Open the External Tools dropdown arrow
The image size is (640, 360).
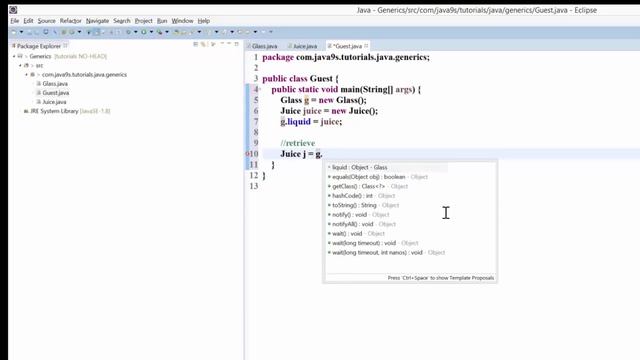click(167, 32)
